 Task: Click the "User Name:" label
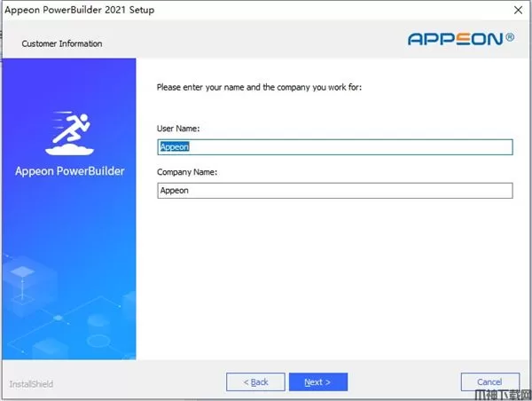pos(178,129)
